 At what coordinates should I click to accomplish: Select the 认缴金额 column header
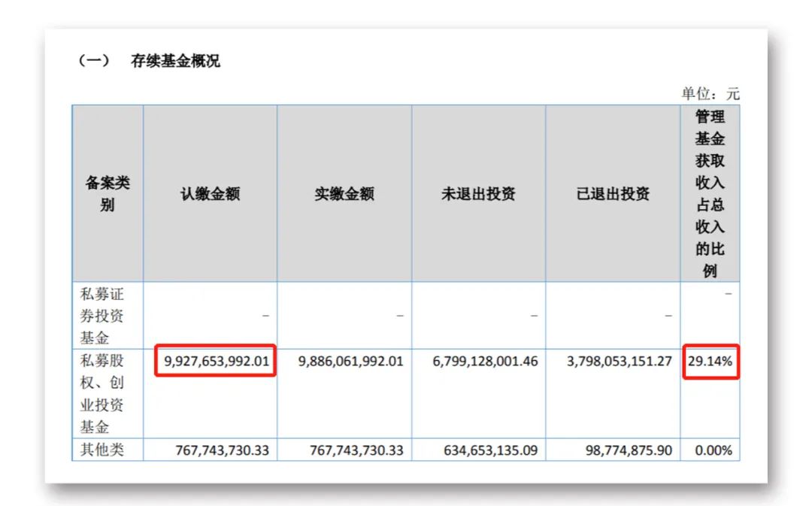click(x=210, y=194)
